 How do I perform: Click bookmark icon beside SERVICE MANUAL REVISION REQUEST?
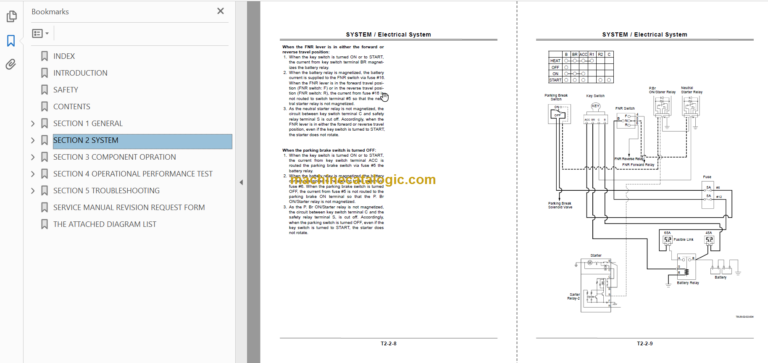tap(44, 207)
